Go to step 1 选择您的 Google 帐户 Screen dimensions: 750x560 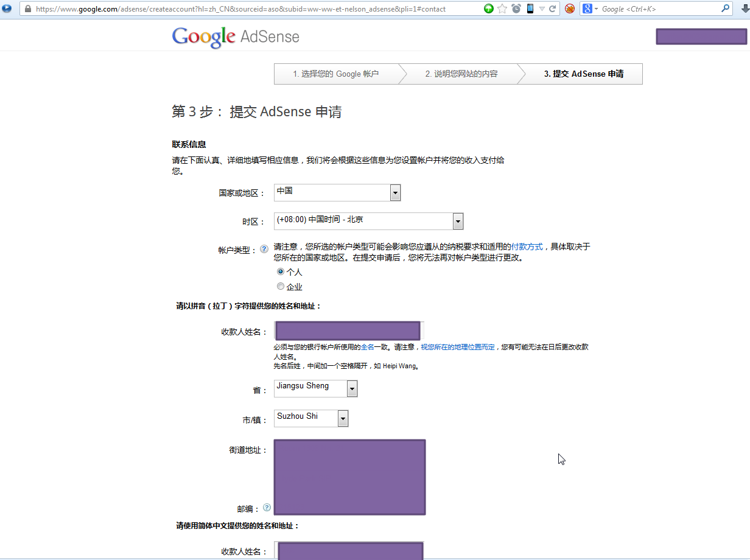[x=336, y=74]
